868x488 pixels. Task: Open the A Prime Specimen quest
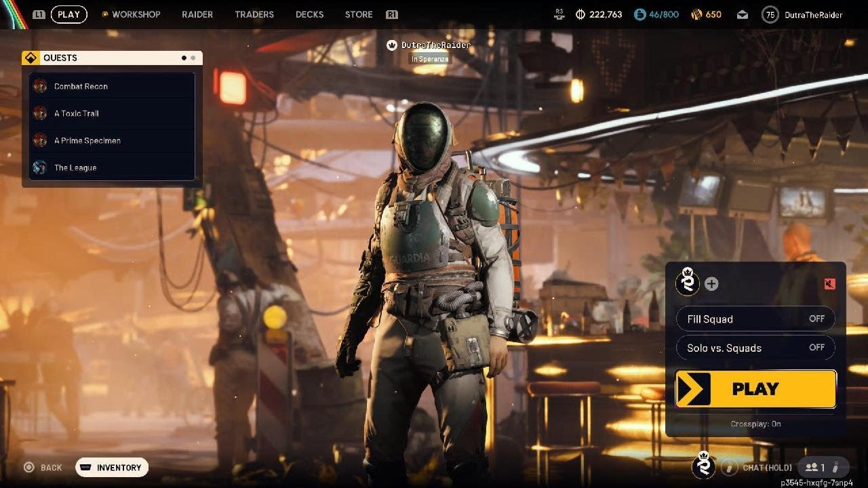112,140
